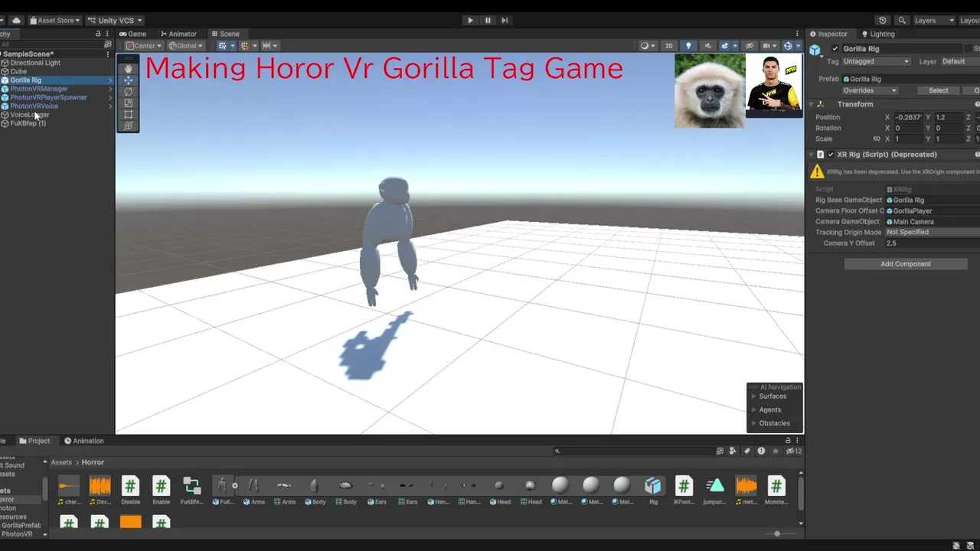Select FuKBfep (1) in Hierarchy
This screenshot has width=980, height=551.
click(x=28, y=123)
